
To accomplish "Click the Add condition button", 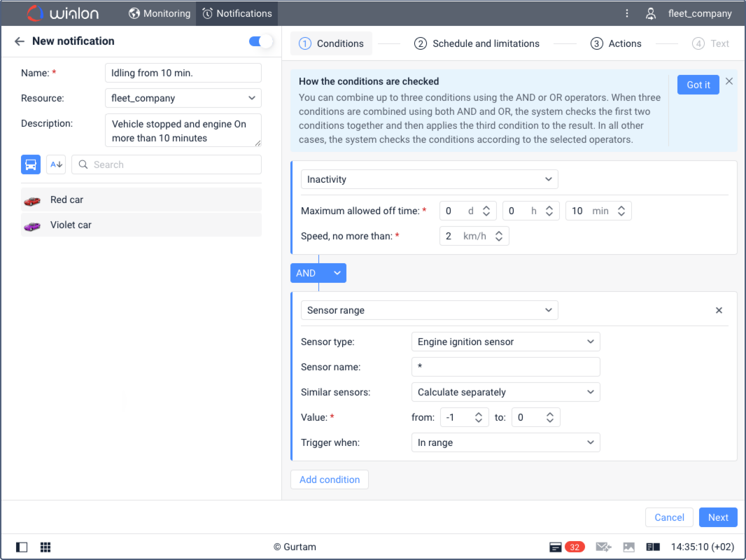I will (330, 479).
